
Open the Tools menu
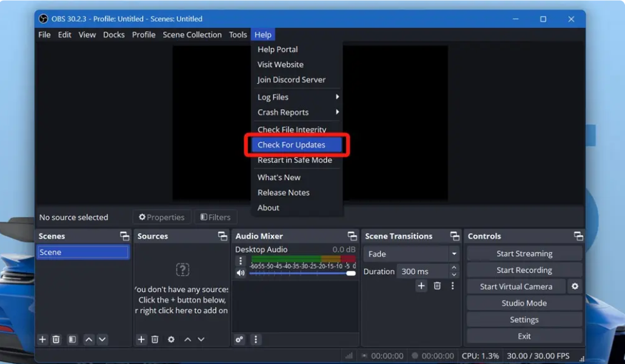238,35
